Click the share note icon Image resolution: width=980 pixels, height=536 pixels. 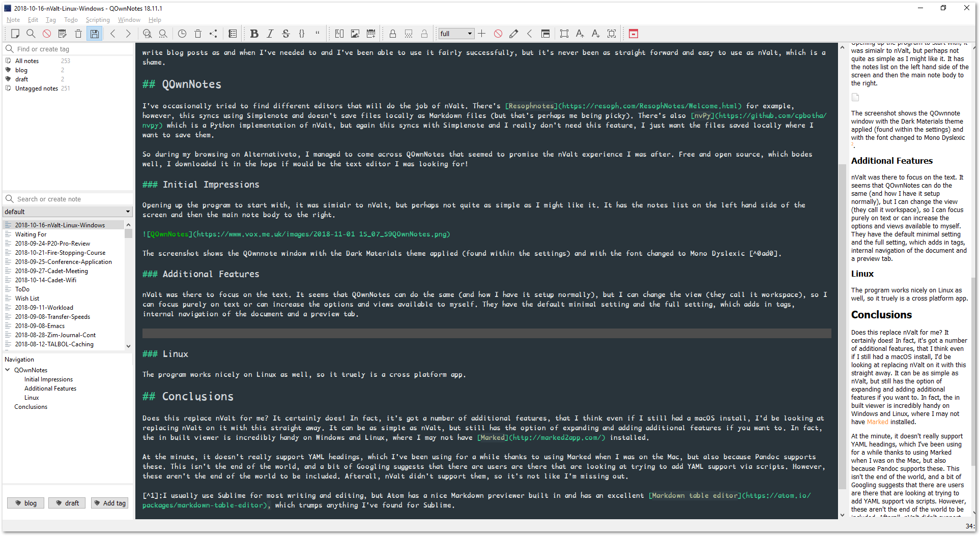pyautogui.click(x=213, y=34)
